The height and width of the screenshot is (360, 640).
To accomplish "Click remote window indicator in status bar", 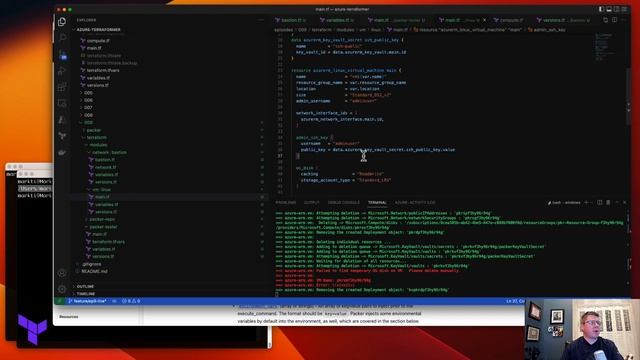I will 60,301.
